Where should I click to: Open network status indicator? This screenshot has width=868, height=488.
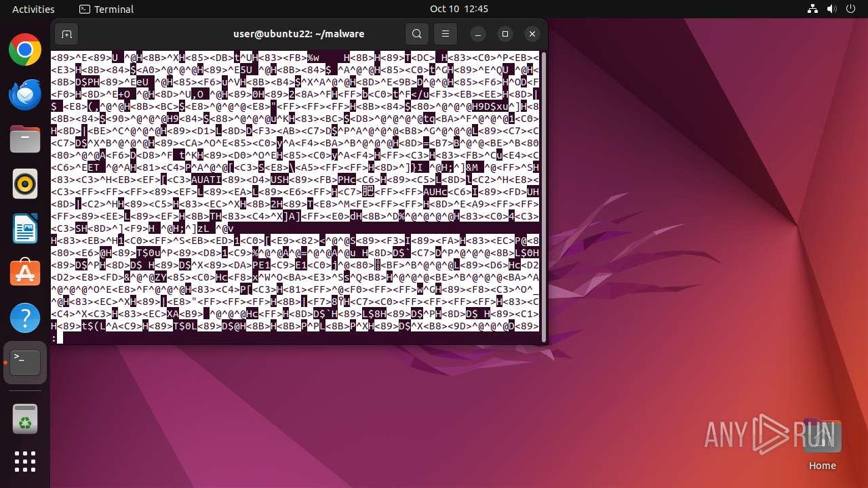click(813, 9)
